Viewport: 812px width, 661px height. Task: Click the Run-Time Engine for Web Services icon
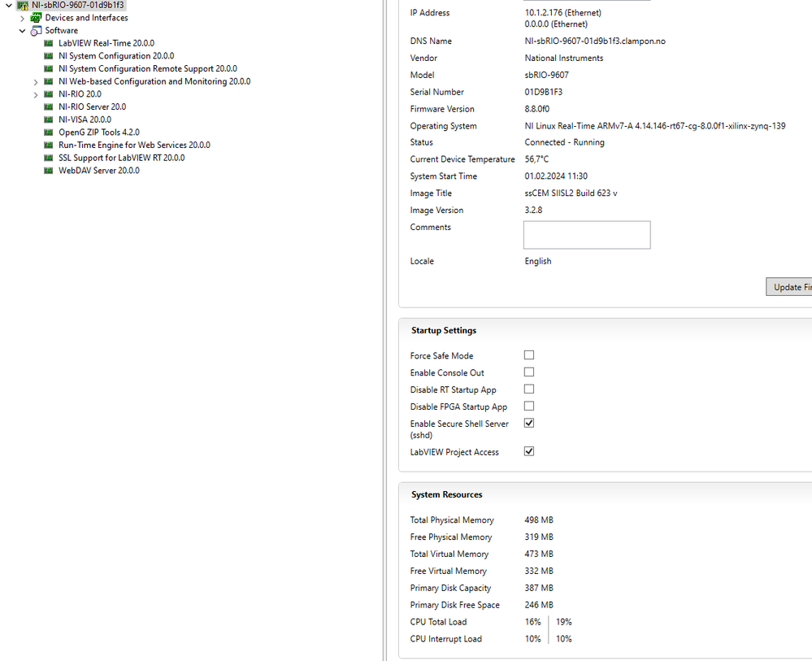pos(49,145)
